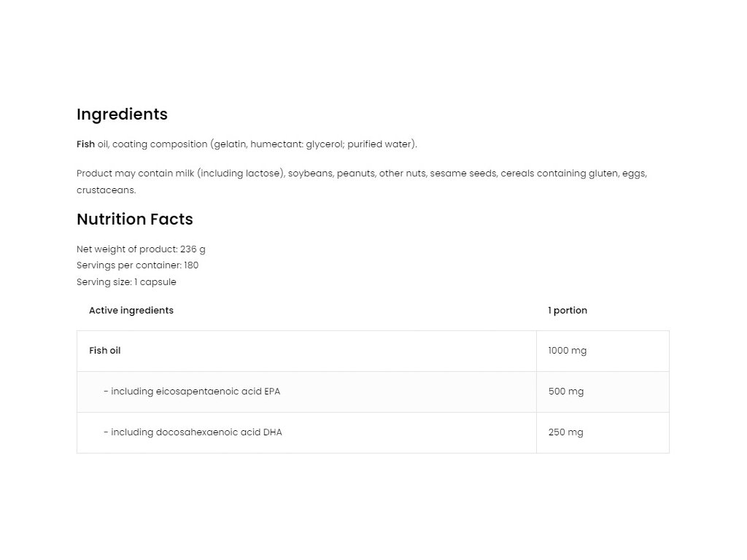Click the word crustaceans
Viewport: 747px width, 560px height.
[107, 190]
